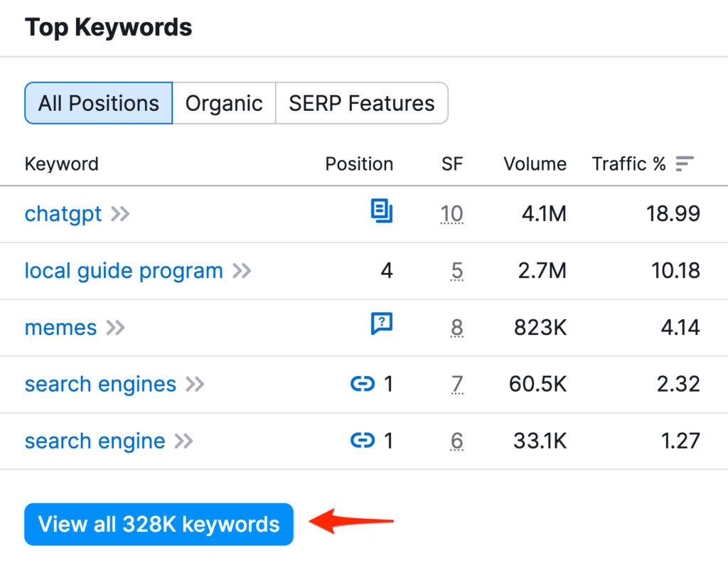728x563 pixels.
Task: Open the chatgpt keyword link
Action: click(63, 213)
